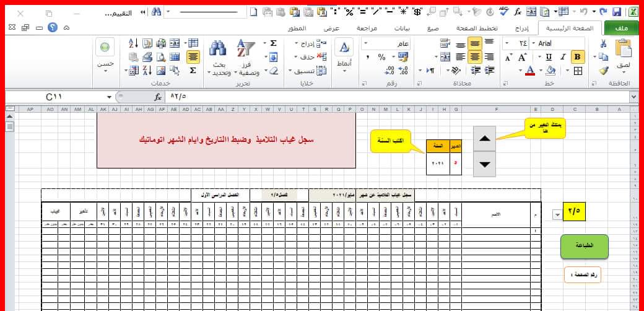Open the أنماط styles gallery

[344, 56]
